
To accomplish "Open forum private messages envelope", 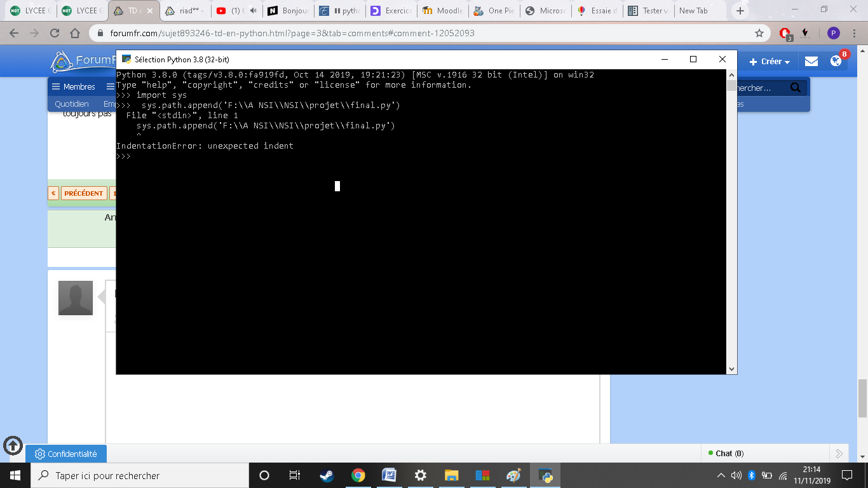I will tap(811, 62).
